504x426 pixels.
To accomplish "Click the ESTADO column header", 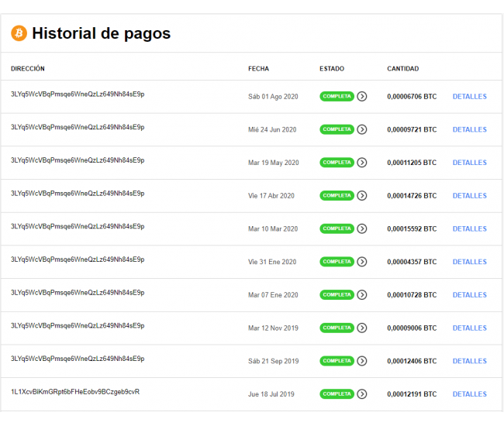I will [332, 69].
